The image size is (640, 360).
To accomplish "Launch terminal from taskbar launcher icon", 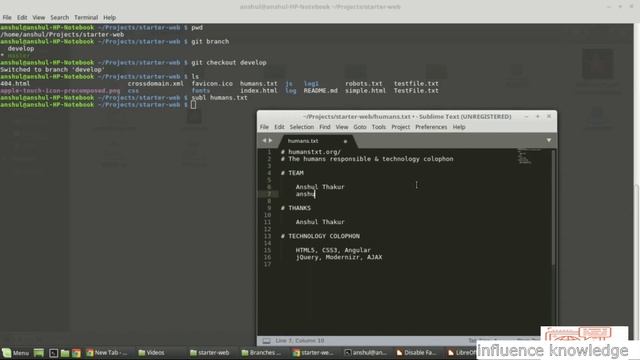I will [53, 353].
